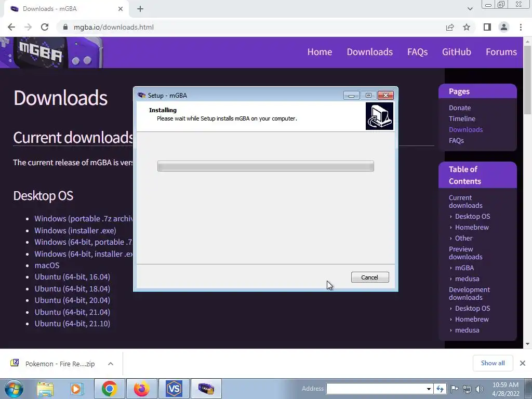Click Chrome's forward arrow

tap(28, 27)
